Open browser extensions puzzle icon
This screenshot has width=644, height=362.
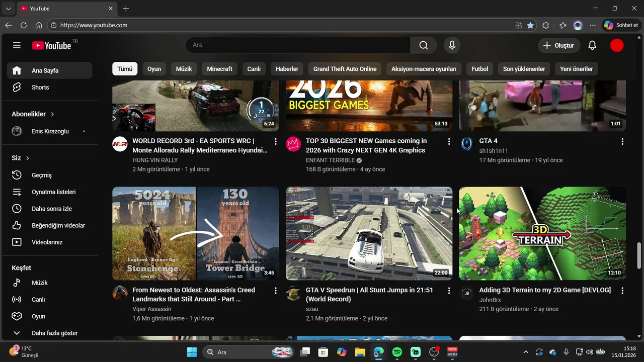pyautogui.click(x=546, y=25)
